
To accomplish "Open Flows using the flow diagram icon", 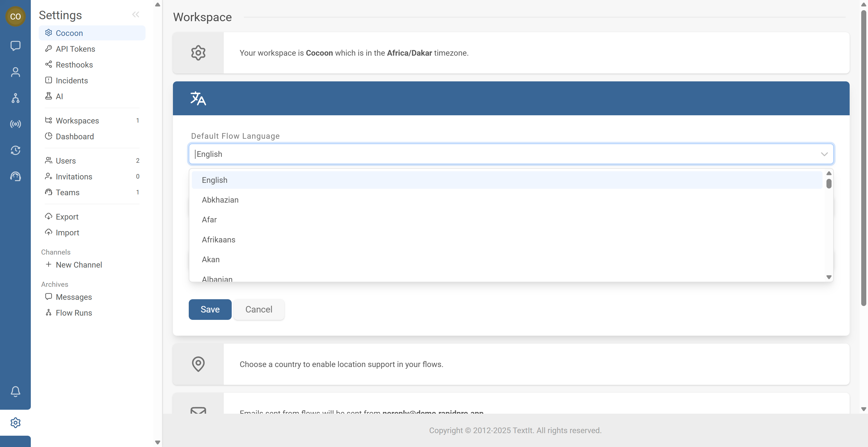I will click(16, 98).
